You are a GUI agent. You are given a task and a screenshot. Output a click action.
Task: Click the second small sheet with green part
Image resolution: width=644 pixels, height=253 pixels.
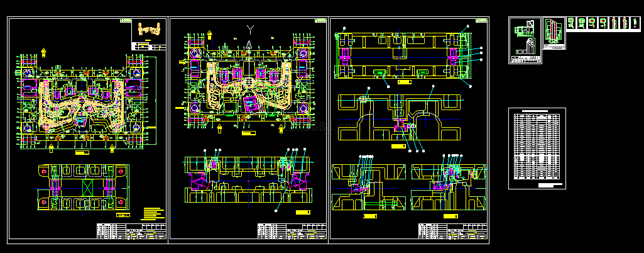tap(554, 33)
